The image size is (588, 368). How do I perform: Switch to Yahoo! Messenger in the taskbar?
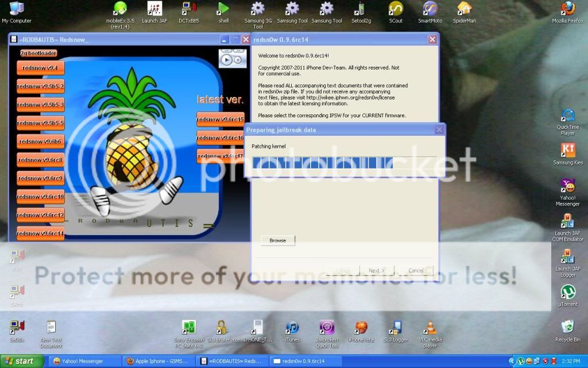click(84, 361)
